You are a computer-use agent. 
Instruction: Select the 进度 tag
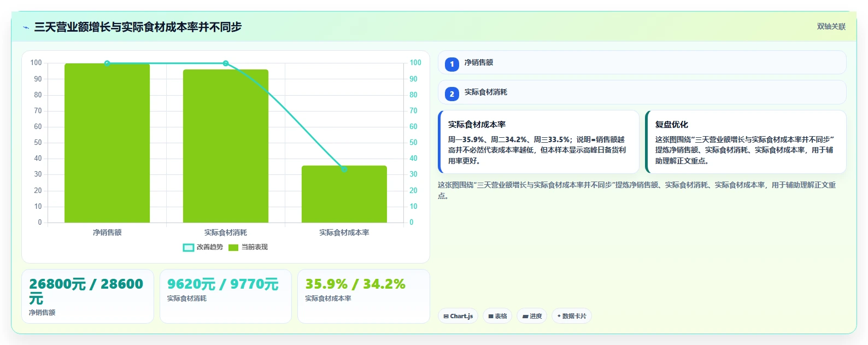point(532,316)
